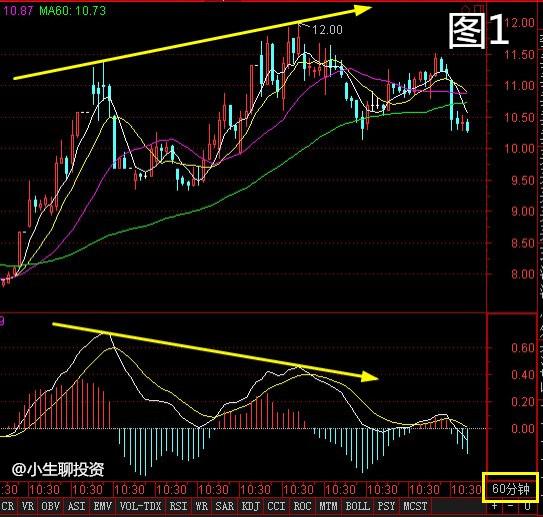Image resolution: width=543 pixels, height=517 pixels.
Task: Select the ROC indicator tab
Action: coord(302,506)
